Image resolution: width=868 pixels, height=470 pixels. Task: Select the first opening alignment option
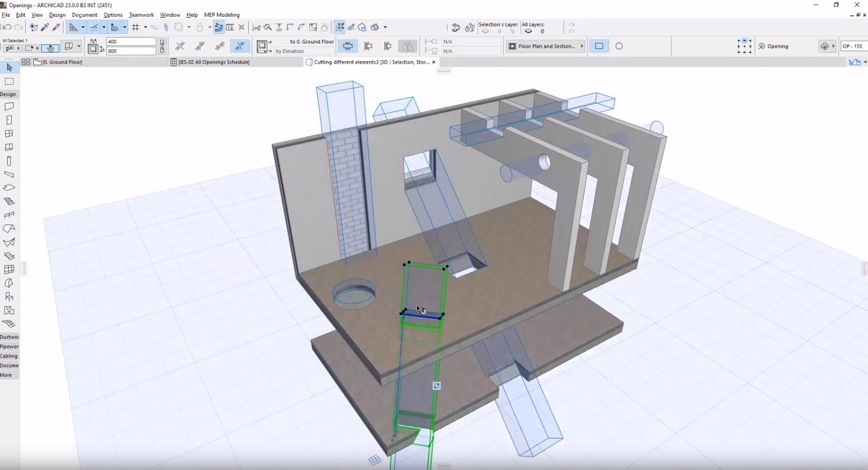click(x=180, y=46)
